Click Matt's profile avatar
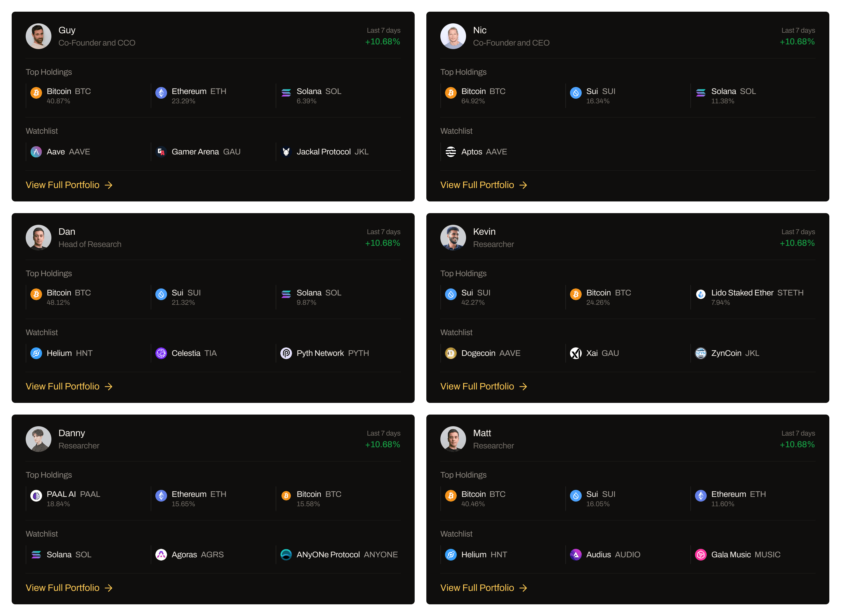Screen dimensions: 841x616 click(453, 439)
